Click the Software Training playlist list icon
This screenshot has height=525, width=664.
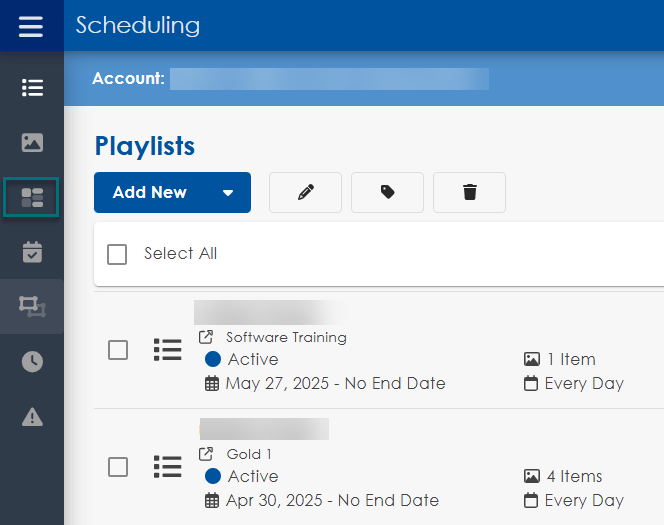coord(167,350)
